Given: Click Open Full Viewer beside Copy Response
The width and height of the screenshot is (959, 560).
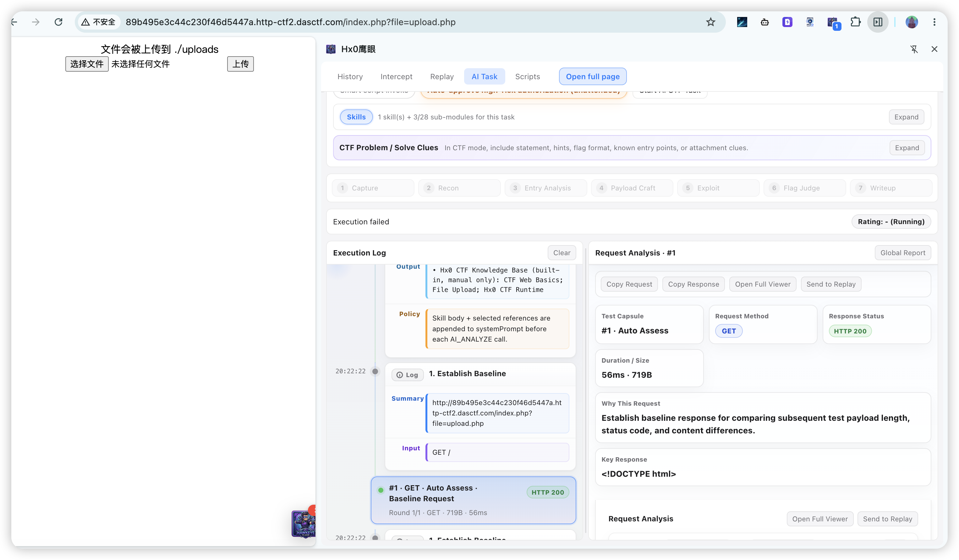Looking at the screenshot, I should click(763, 284).
